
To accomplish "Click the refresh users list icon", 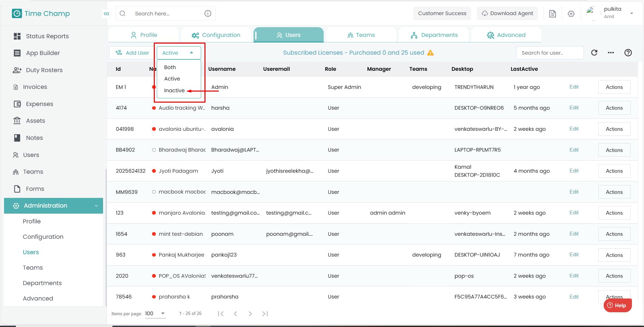I will [x=594, y=53].
